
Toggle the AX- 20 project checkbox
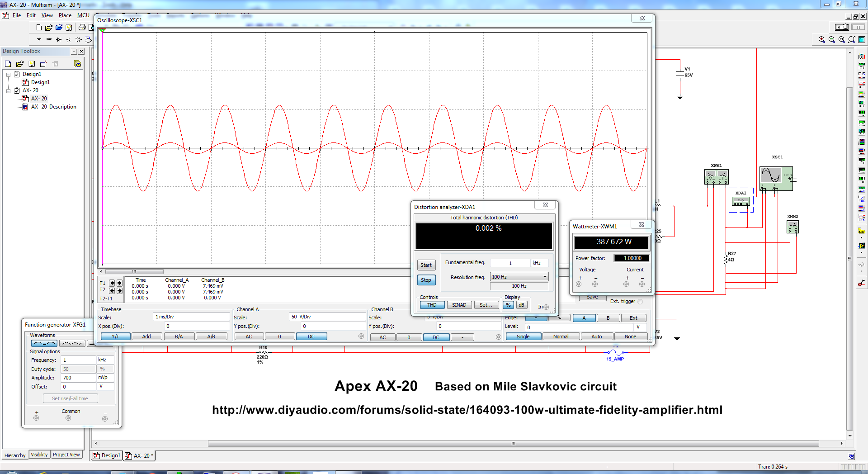coord(17,90)
